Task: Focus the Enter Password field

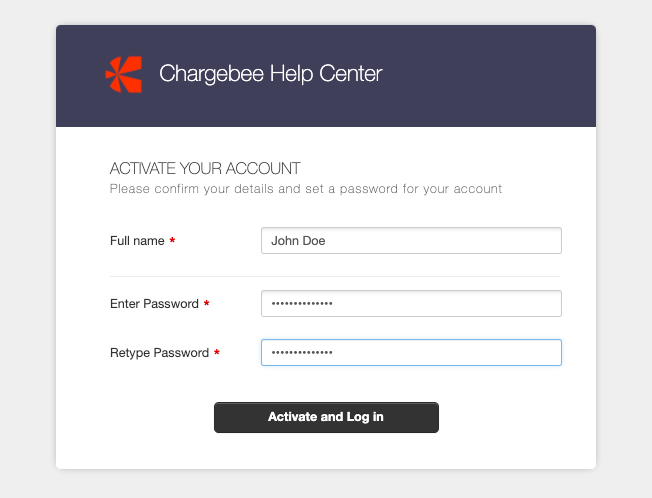Action: [411, 303]
